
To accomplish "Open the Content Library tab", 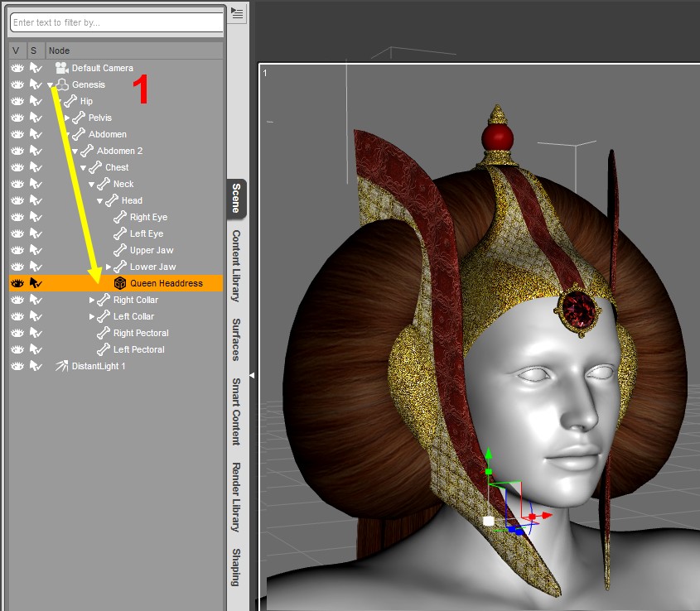I will pyautogui.click(x=236, y=266).
